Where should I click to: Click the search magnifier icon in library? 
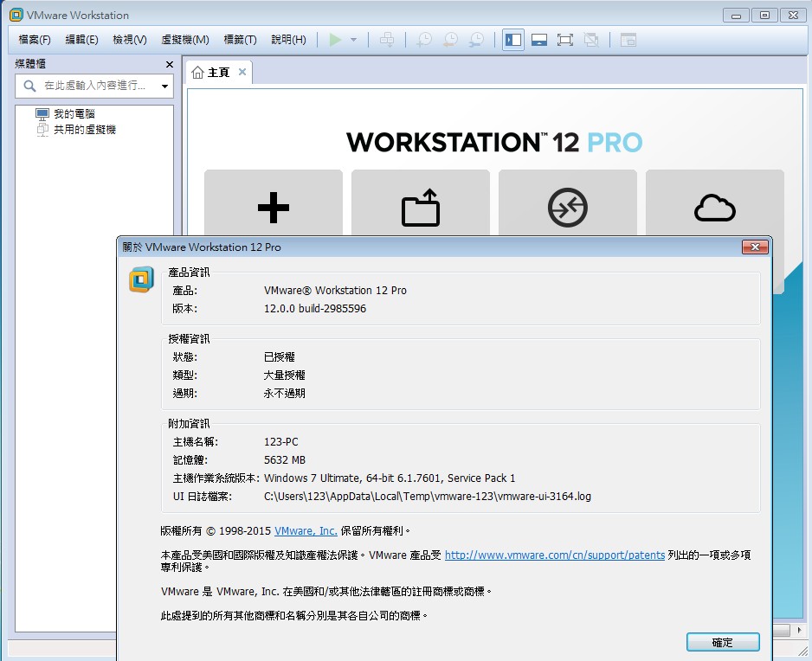click(29, 86)
